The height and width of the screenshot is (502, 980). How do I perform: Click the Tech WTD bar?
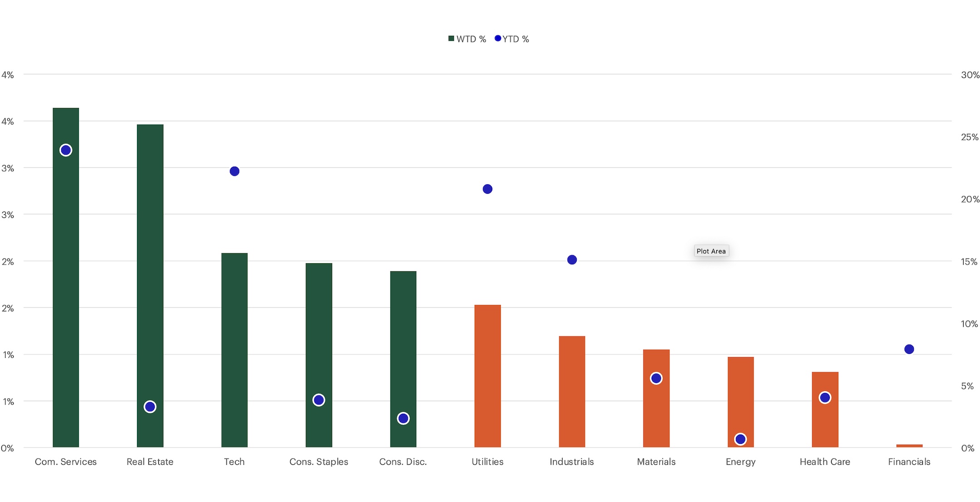click(235, 349)
